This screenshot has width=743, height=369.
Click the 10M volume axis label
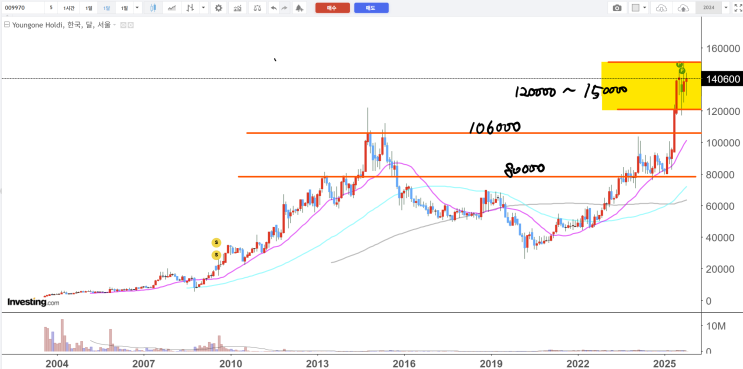[x=716, y=326]
